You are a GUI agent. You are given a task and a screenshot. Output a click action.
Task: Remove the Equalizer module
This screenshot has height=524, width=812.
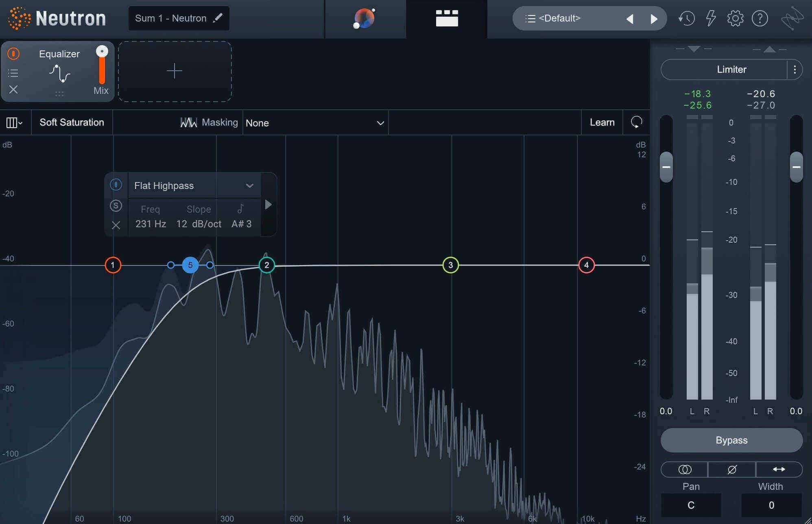tap(13, 89)
